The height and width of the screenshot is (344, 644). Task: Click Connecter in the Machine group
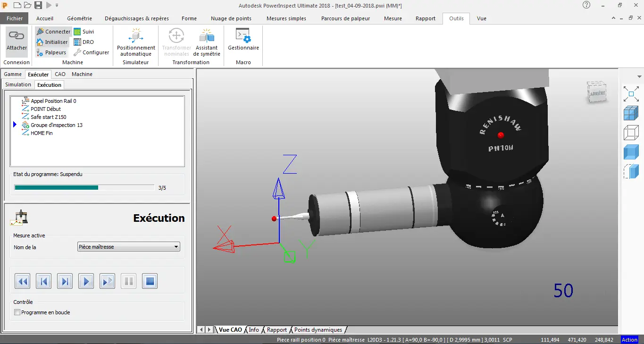[54, 32]
